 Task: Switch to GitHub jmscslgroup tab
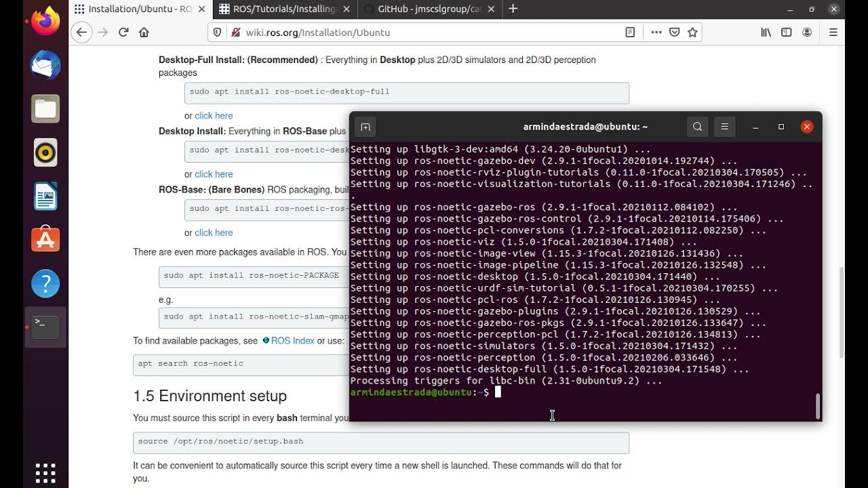(x=429, y=9)
